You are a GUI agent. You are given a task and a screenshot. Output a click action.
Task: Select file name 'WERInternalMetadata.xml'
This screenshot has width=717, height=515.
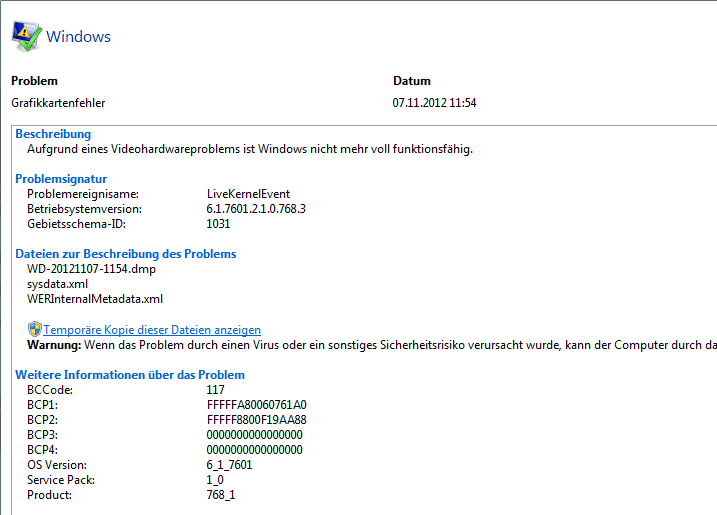pos(95,299)
